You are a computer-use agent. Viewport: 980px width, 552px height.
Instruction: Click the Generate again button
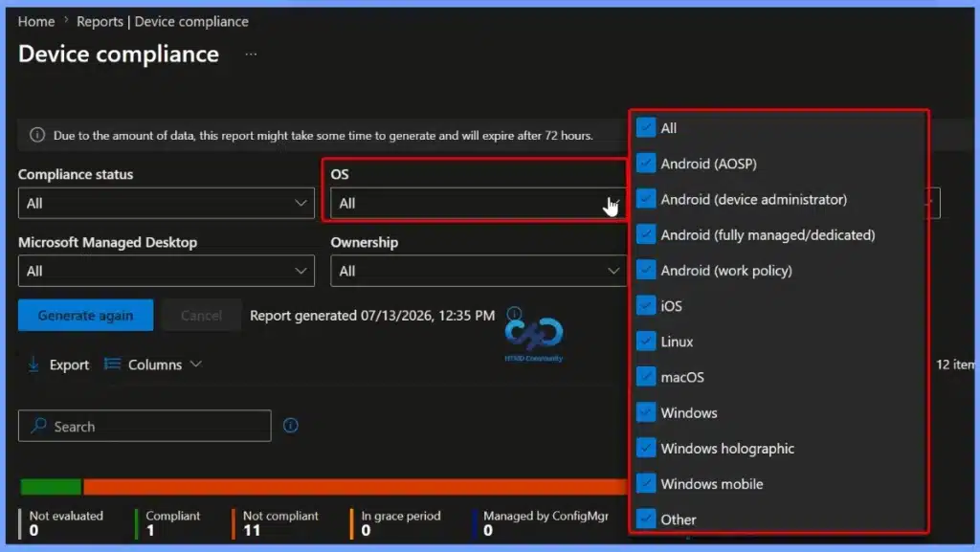[x=85, y=316]
